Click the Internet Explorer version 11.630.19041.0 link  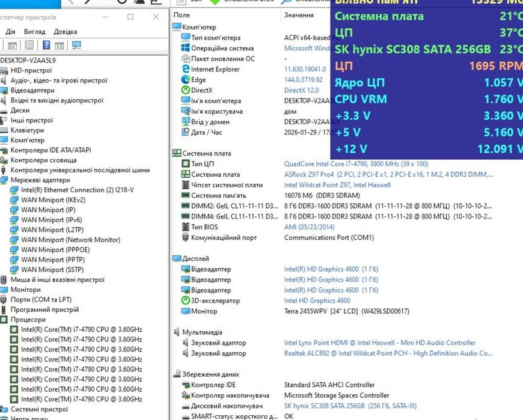[x=305, y=69]
